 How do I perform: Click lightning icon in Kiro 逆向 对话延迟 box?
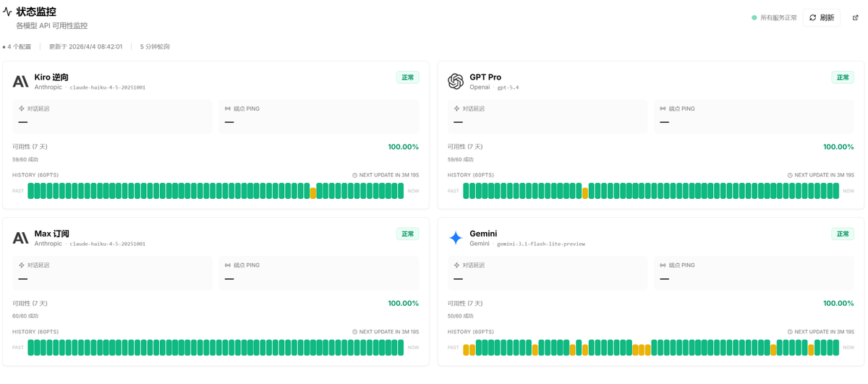22,108
